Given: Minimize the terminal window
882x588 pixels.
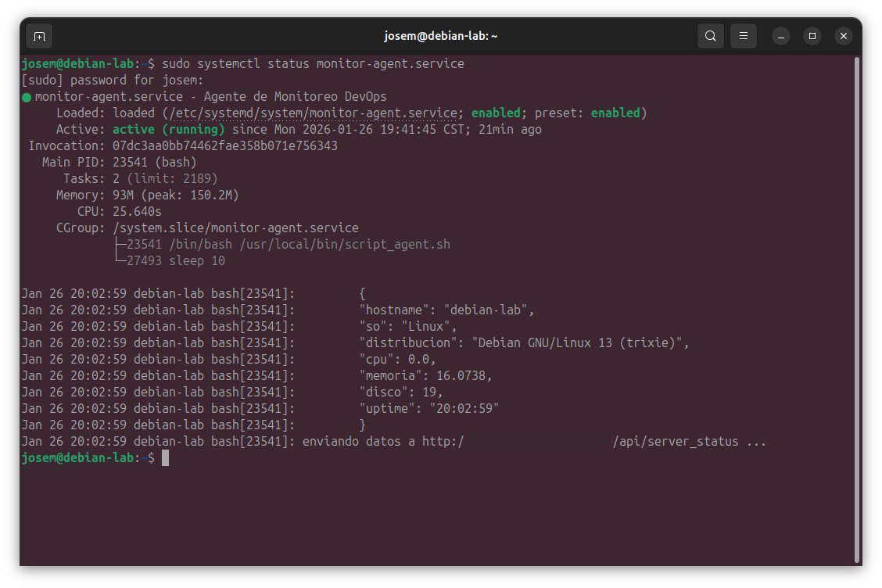Looking at the screenshot, I should (782, 36).
